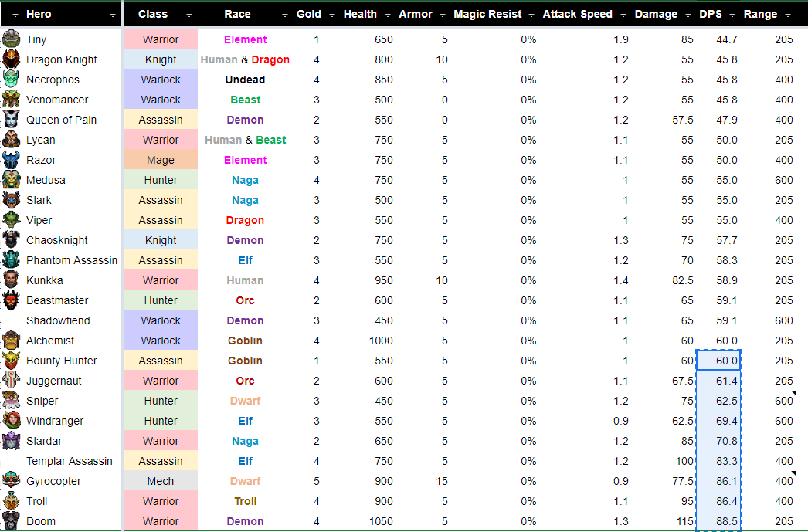This screenshot has height=532, width=808.
Task: Click Razor's Mage class cell
Action: [161, 160]
